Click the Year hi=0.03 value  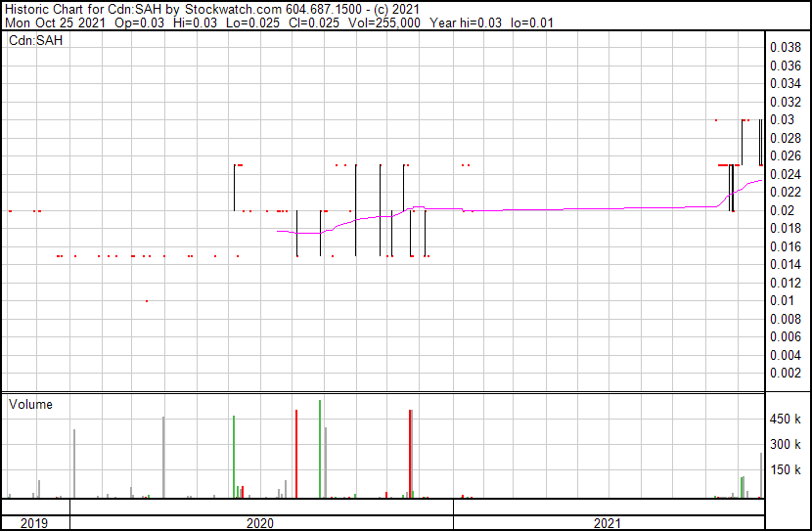point(466,23)
